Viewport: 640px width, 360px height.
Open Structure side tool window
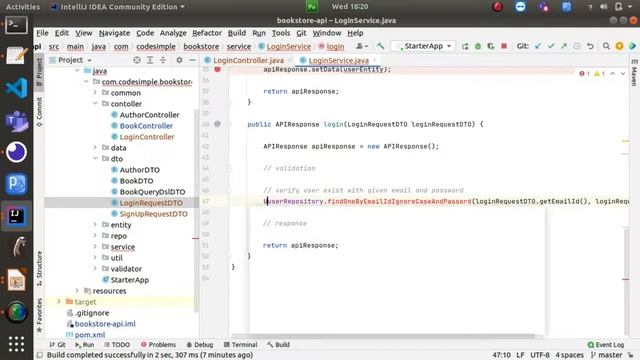coord(39,268)
